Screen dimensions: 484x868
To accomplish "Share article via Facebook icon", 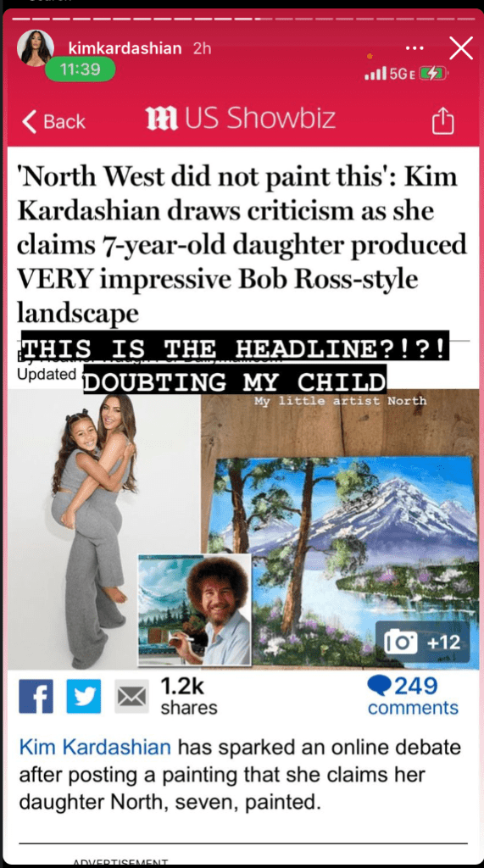I will point(36,697).
